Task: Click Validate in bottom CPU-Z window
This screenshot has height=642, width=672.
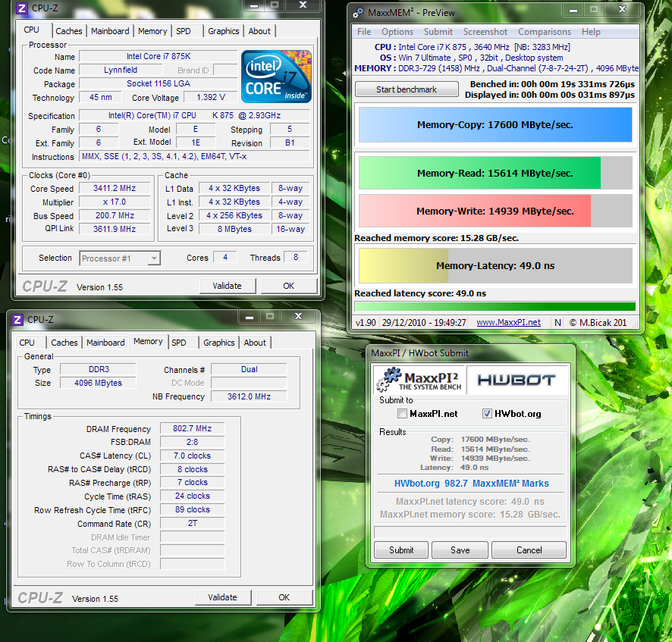Action: [x=222, y=597]
